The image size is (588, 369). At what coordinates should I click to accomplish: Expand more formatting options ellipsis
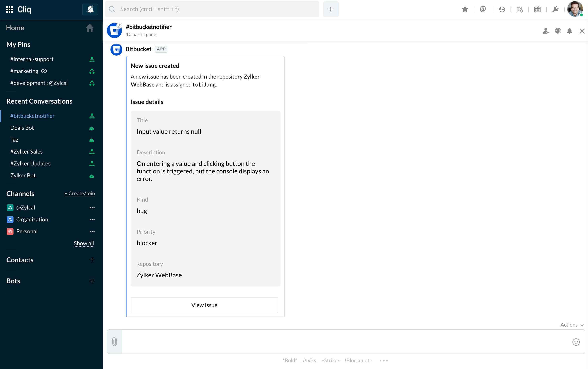(x=384, y=360)
